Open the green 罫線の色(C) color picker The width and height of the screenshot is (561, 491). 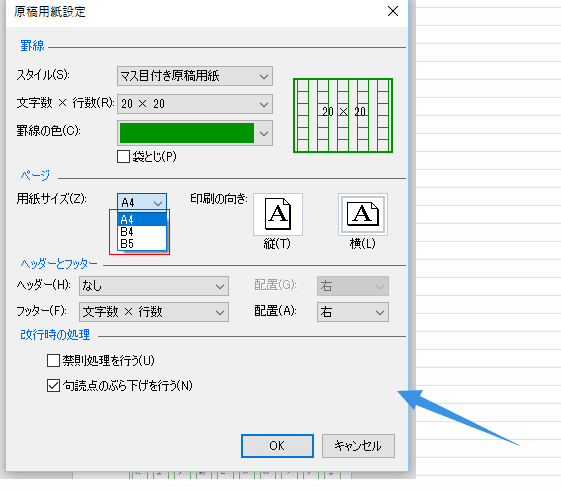(195, 133)
